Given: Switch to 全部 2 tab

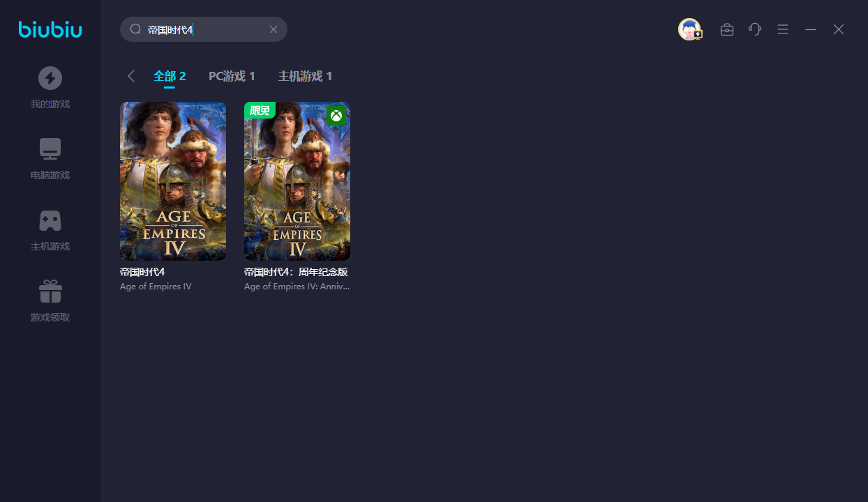Looking at the screenshot, I should (x=170, y=76).
